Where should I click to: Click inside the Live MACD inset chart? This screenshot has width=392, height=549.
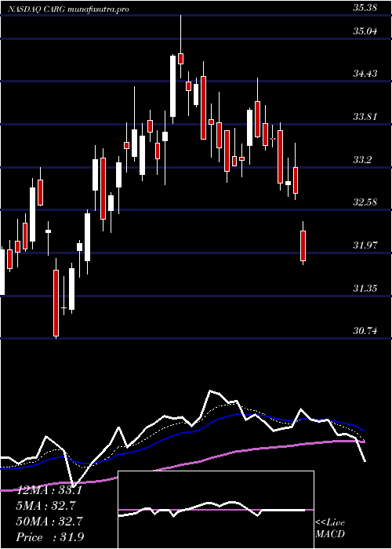pos(216,510)
